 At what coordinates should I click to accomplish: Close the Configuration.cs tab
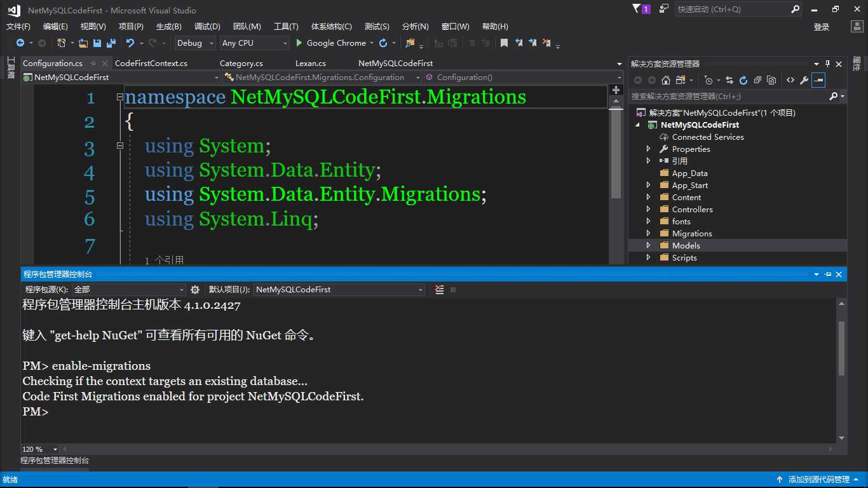pyautogui.click(x=105, y=63)
